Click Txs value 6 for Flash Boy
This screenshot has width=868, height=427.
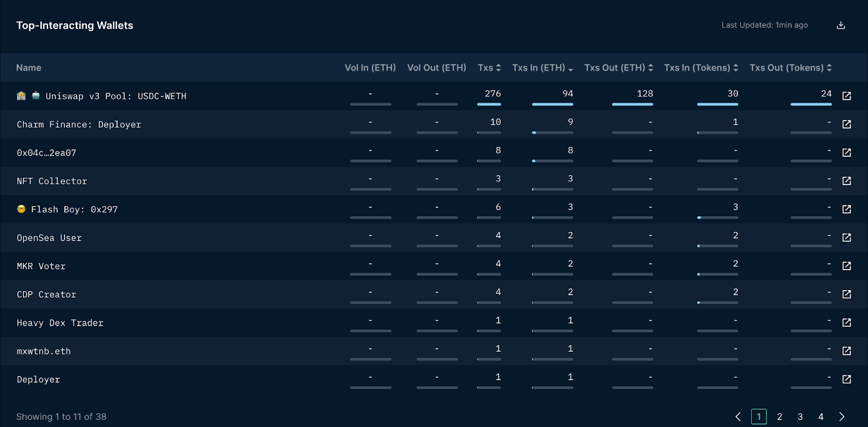(498, 207)
